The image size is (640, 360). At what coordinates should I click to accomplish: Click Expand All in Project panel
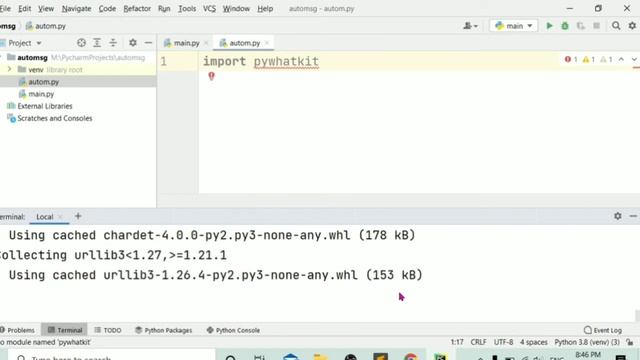click(97, 42)
